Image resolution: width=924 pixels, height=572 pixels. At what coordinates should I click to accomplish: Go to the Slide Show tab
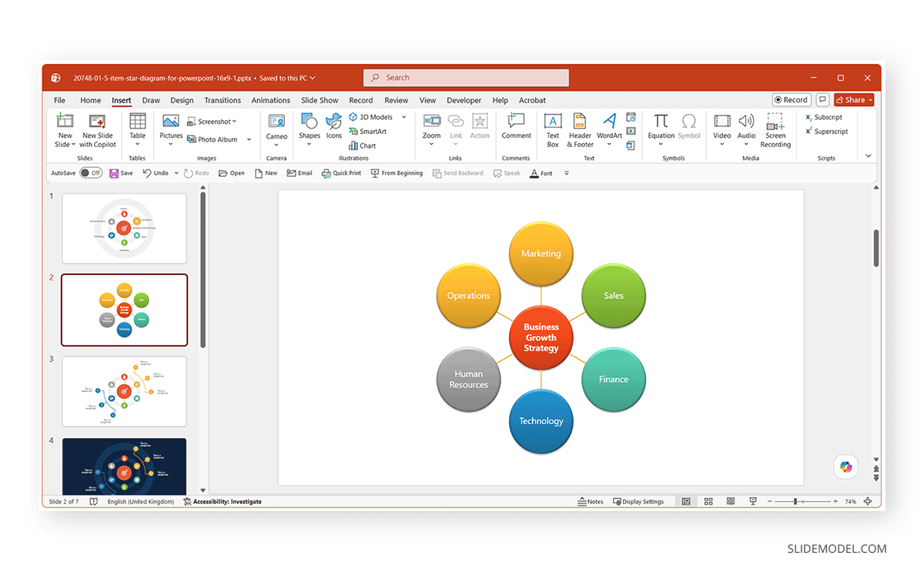coord(320,100)
